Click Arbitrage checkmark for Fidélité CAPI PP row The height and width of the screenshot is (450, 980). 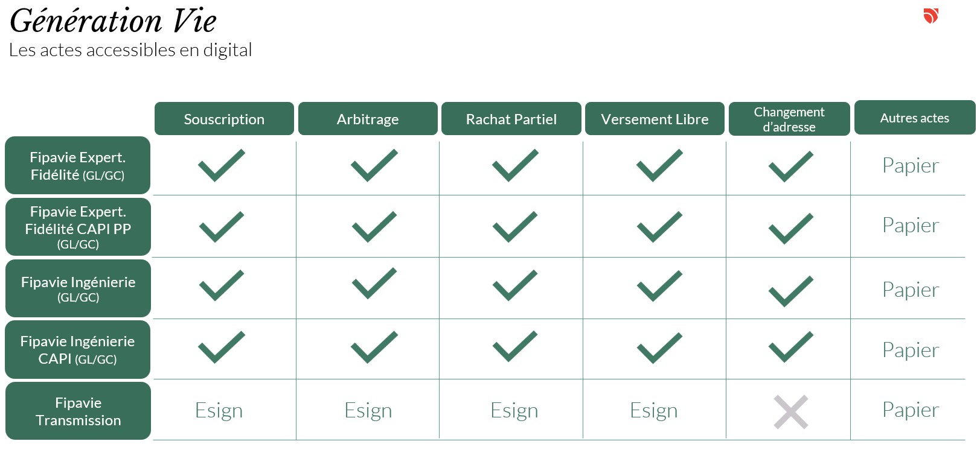click(374, 227)
